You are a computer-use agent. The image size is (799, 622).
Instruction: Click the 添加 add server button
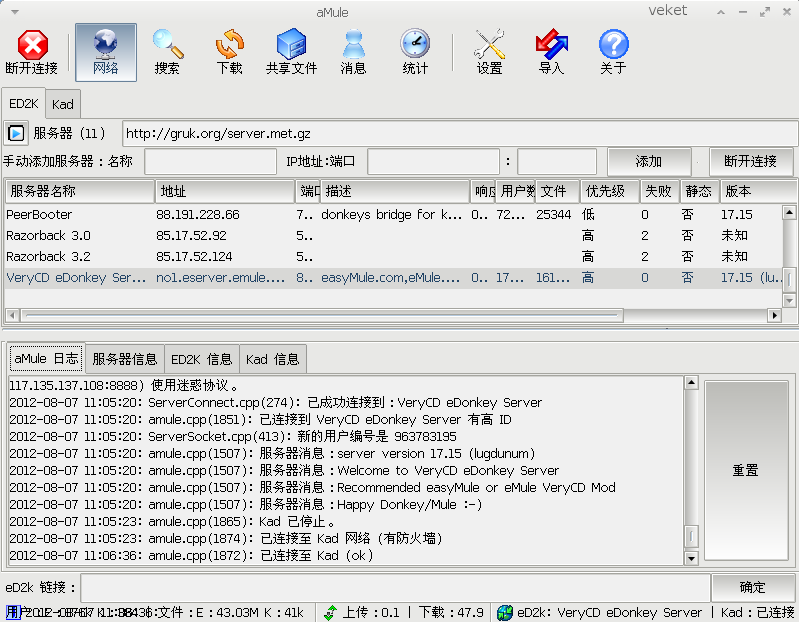(x=649, y=161)
